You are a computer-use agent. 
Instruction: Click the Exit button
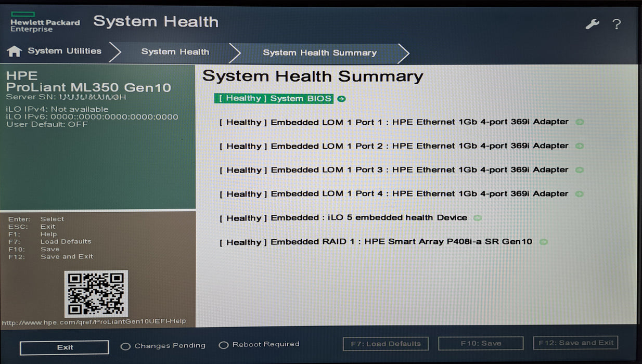click(65, 347)
